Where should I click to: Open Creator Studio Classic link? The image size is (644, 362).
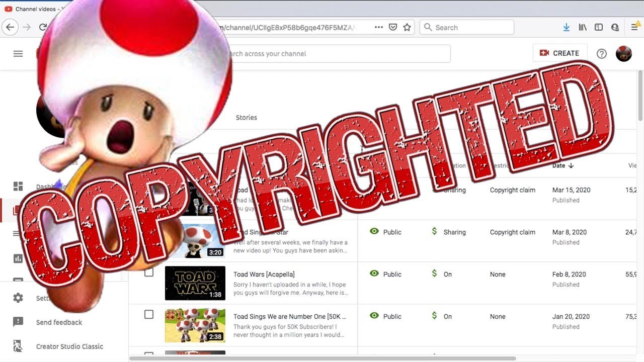pos(69,346)
